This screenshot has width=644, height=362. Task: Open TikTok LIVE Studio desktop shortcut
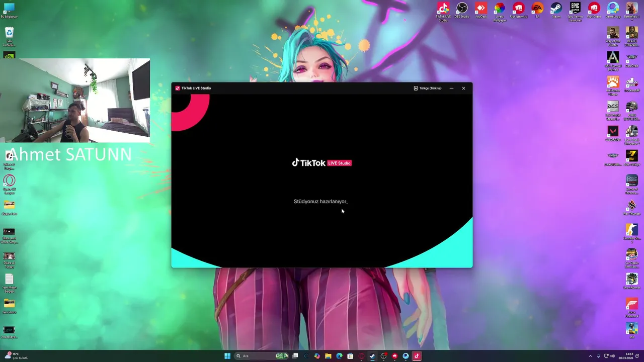point(443,11)
